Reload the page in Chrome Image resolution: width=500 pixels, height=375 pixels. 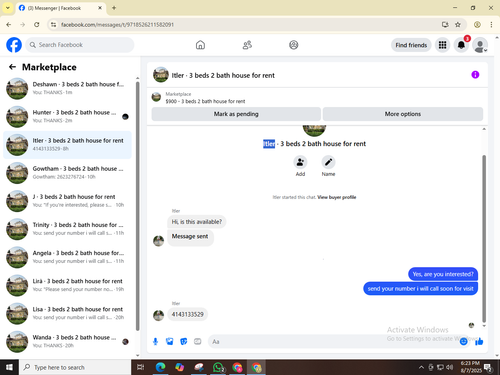[37, 24]
